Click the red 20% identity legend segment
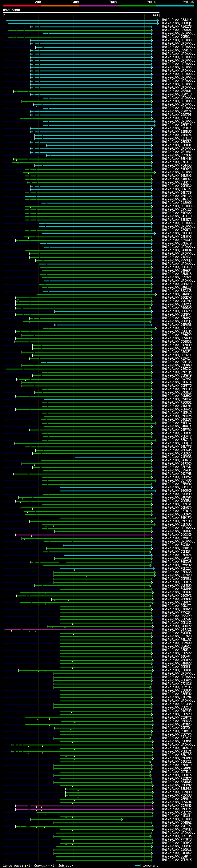Screen dimensions: 197x868 click(x=22, y=6)
